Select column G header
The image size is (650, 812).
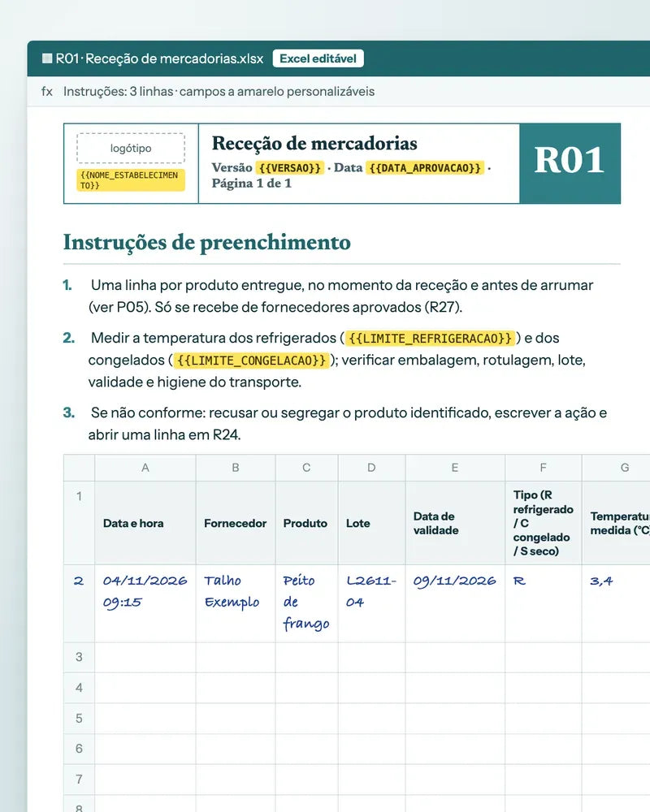[616, 468]
